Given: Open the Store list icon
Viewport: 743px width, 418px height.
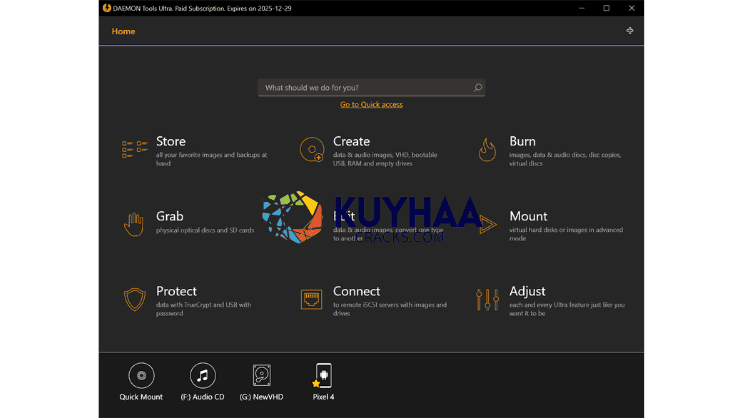Looking at the screenshot, I should pos(135,149).
